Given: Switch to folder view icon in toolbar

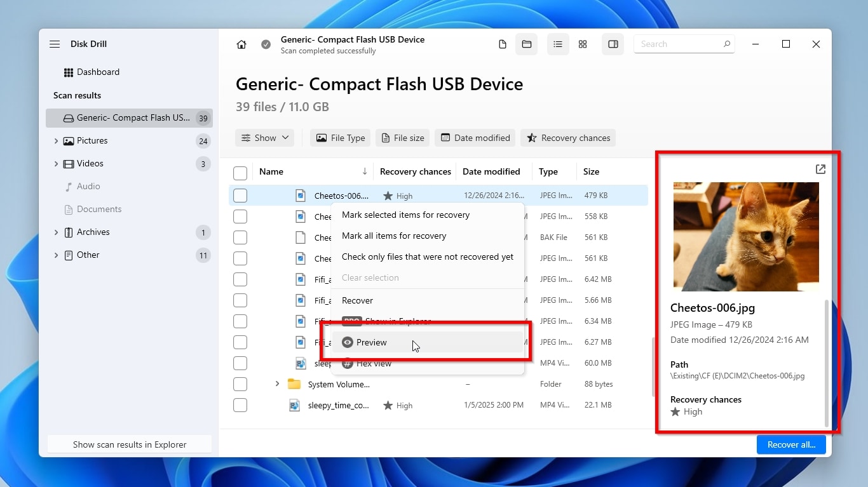Looking at the screenshot, I should [x=527, y=44].
